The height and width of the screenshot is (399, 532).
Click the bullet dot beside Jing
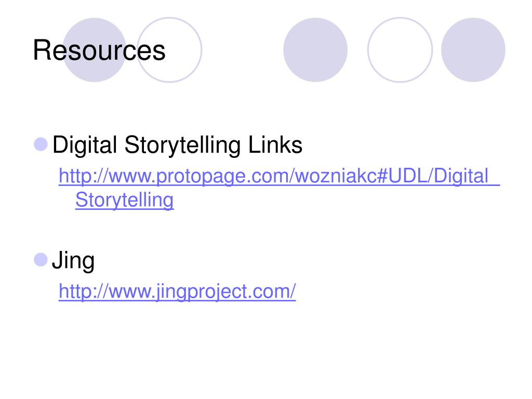tap(41, 260)
